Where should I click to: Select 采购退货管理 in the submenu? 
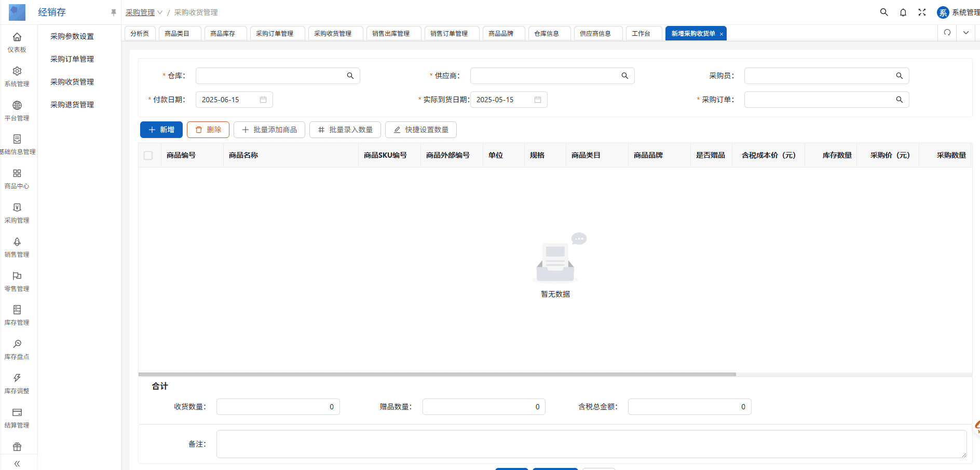[x=72, y=105]
